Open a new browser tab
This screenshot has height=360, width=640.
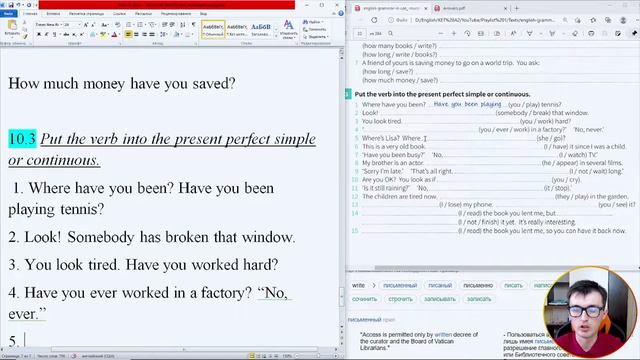click(x=517, y=8)
